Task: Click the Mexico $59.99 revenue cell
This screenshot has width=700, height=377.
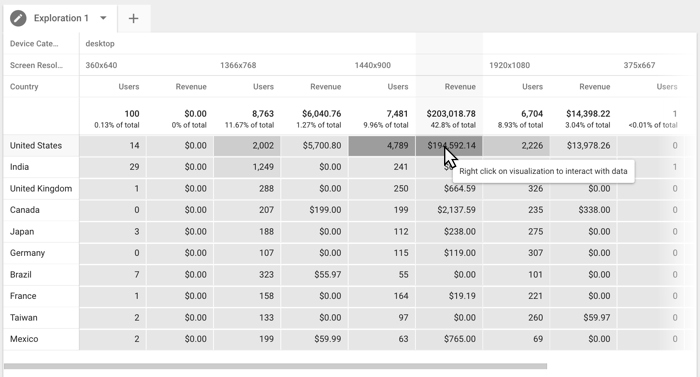Action: [315, 339]
